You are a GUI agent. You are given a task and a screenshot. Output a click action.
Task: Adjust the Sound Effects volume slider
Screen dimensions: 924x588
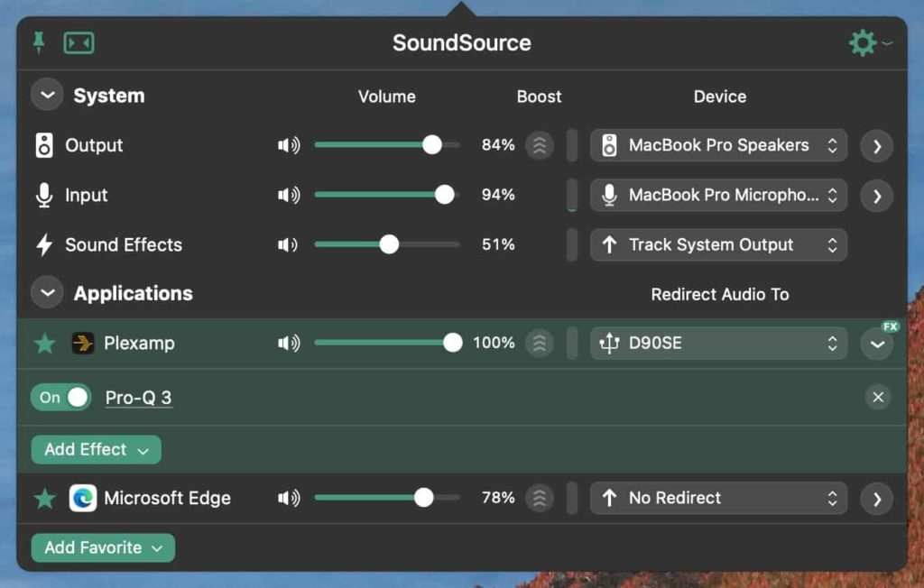point(387,244)
